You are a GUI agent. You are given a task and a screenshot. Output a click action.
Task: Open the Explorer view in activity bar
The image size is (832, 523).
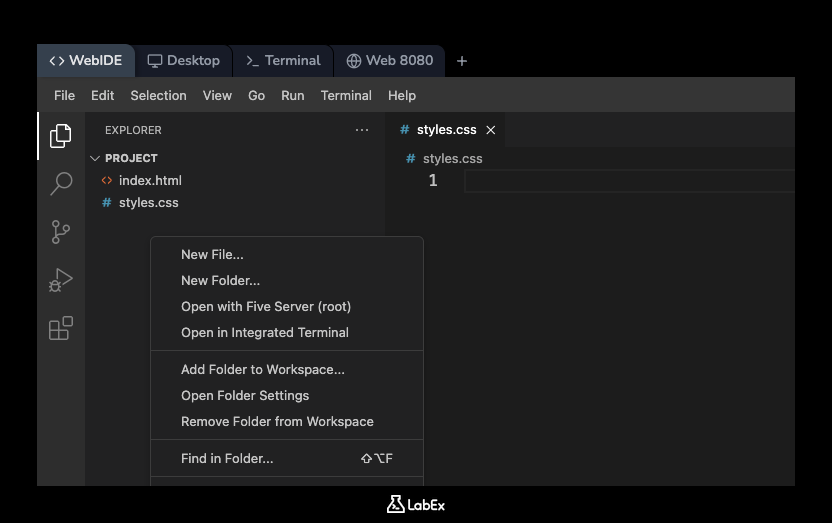tap(61, 135)
